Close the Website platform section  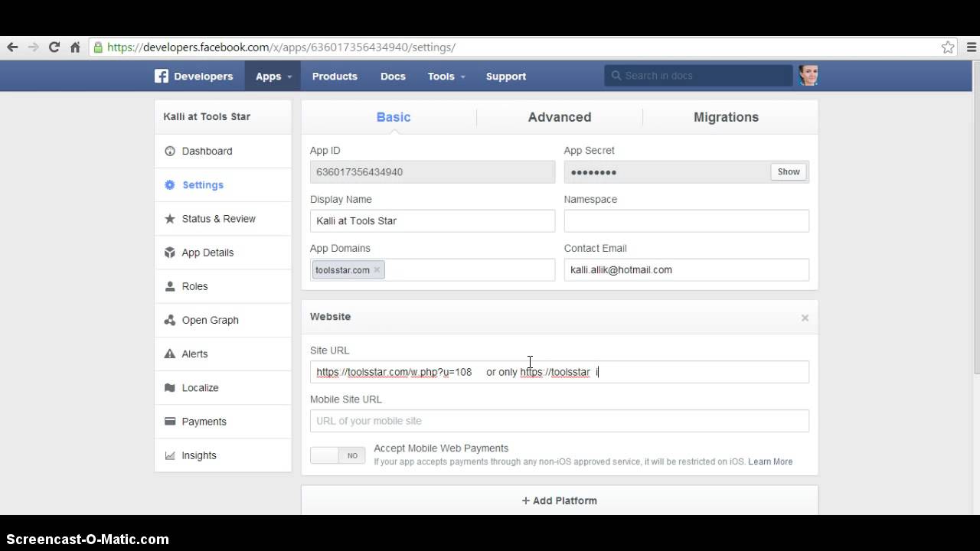click(x=805, y=318)
